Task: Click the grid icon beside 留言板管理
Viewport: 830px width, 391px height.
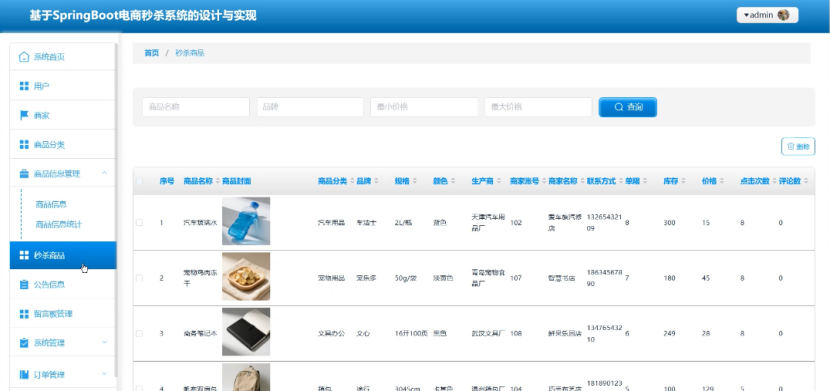Action: point(24,314)
